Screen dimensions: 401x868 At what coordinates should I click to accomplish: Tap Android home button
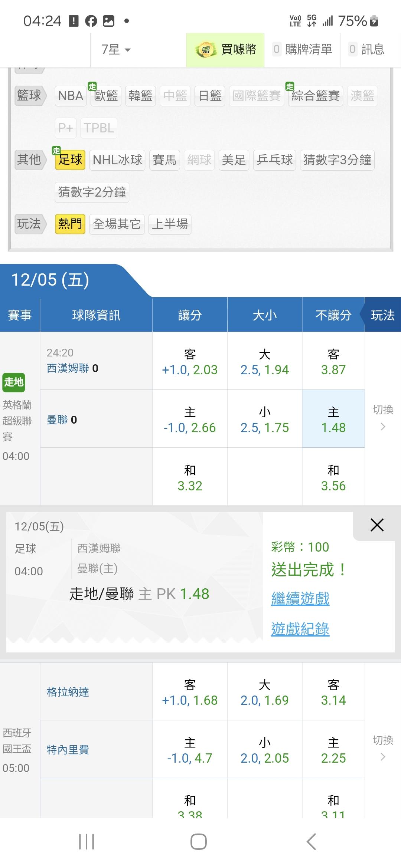point(199,842)
